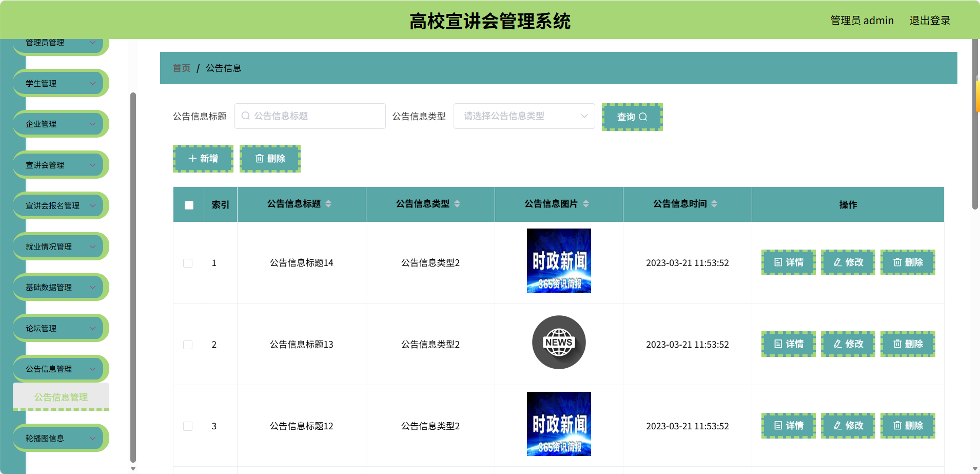The height and width of the screenshot is (474, 980).
Task: Click the 首页 breadcrumb link
Action: [x=182, y=68]
